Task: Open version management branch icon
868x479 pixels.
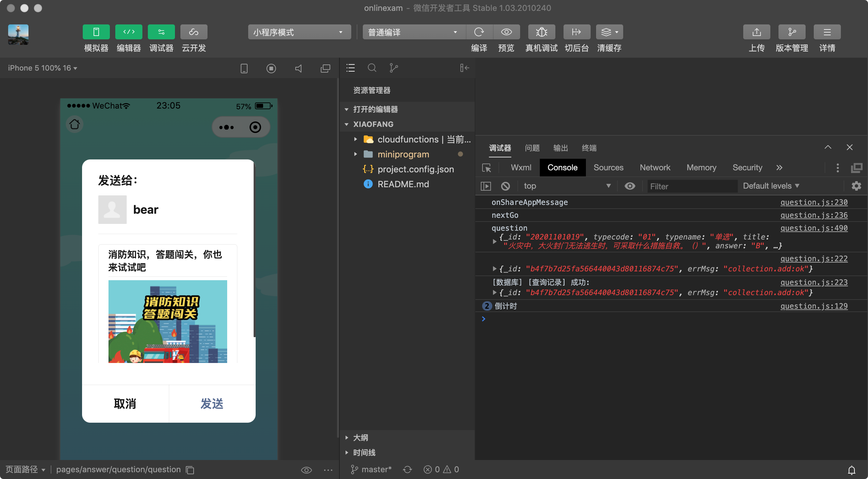Action: coord(792,32)
